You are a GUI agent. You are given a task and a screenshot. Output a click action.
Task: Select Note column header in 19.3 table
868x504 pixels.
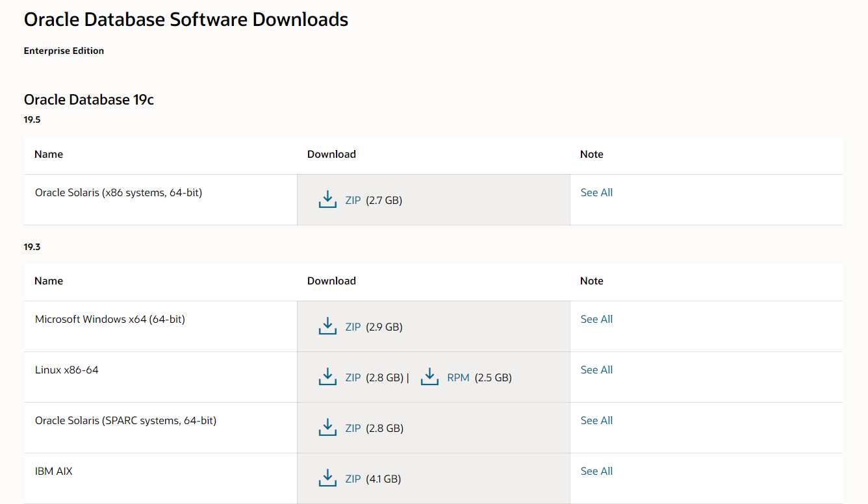[592, 281]
